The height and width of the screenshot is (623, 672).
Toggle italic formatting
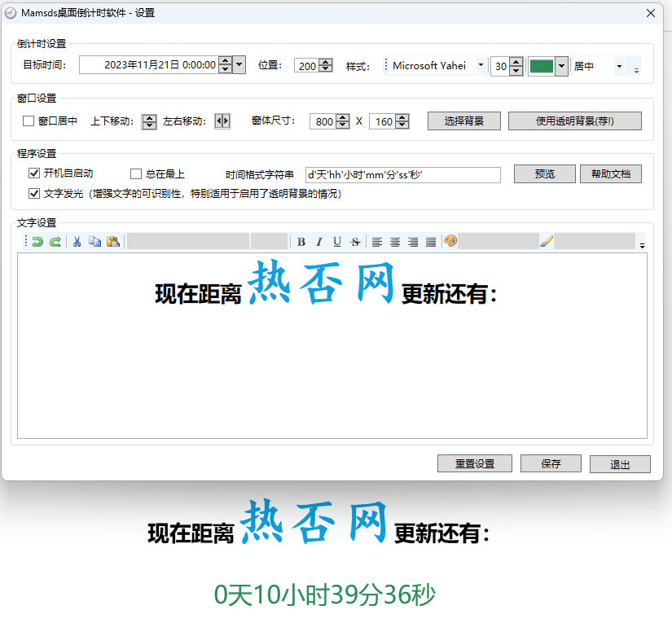coord(318,242)
